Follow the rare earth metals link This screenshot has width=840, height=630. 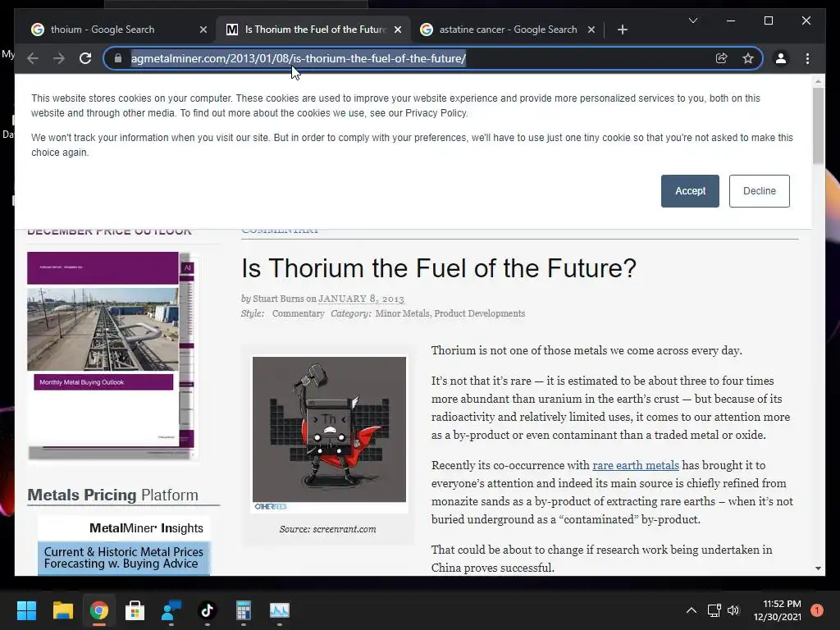pos(636,465)
